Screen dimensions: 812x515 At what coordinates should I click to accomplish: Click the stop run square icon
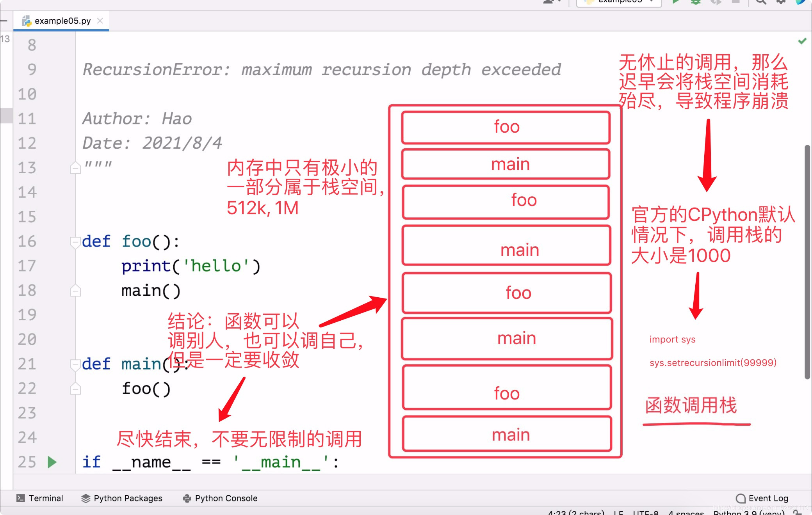[x=735, y=2]
